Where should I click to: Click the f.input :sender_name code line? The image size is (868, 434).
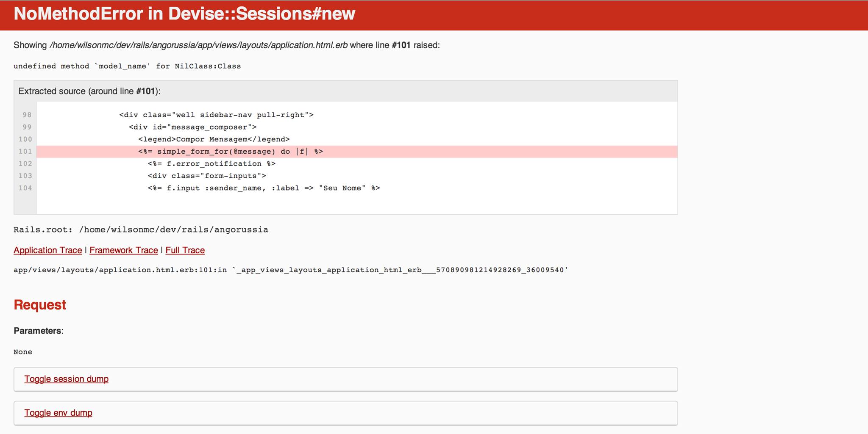264,188
